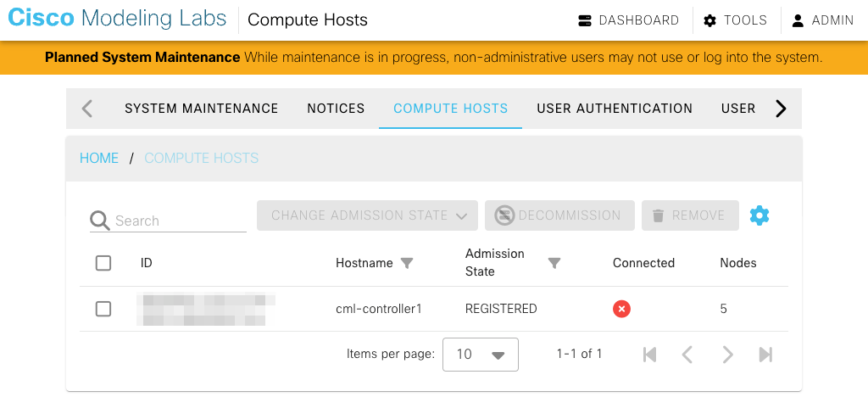Click the Connected column header
The width and height of the screenshot is (868, 397).
(x=644, y=263)
